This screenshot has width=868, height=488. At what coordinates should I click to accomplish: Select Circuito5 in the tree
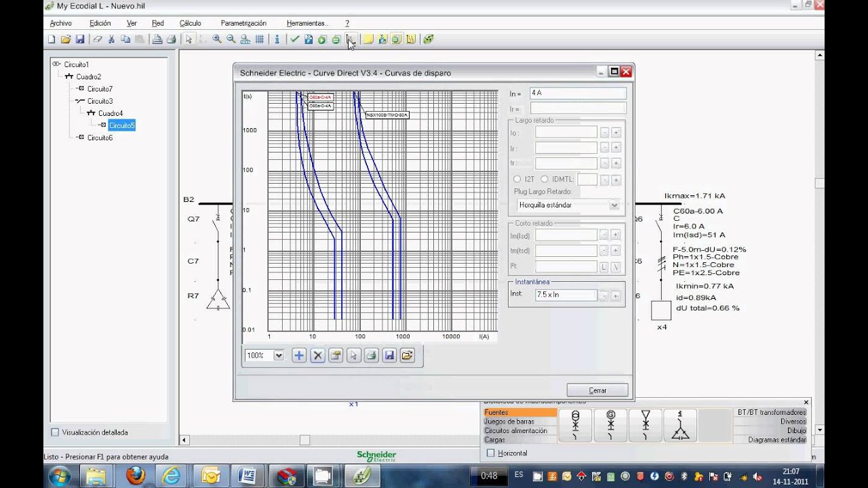click(121, 125)
